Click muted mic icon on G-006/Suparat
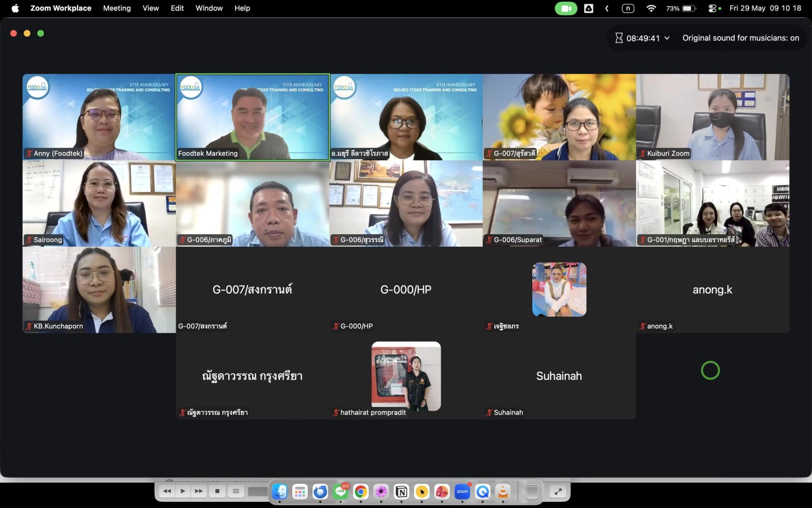The height and width of the screenshot is (508, 812). coord(489,240)
